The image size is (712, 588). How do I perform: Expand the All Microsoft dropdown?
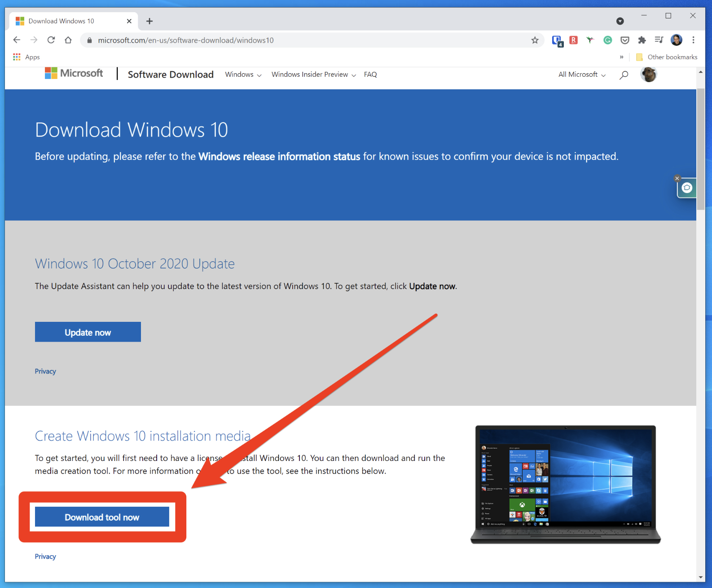(582, 75)
